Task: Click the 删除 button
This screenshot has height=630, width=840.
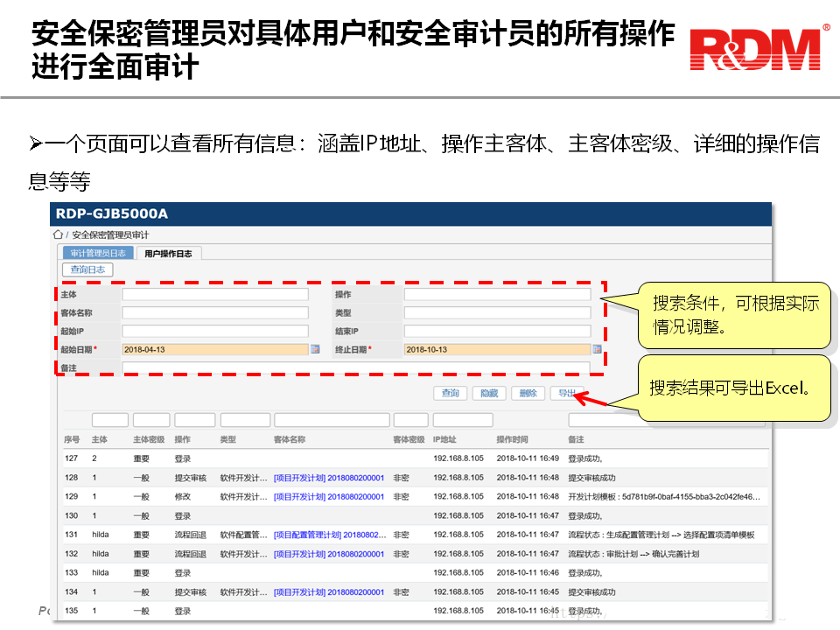Action: pos(528,393)
